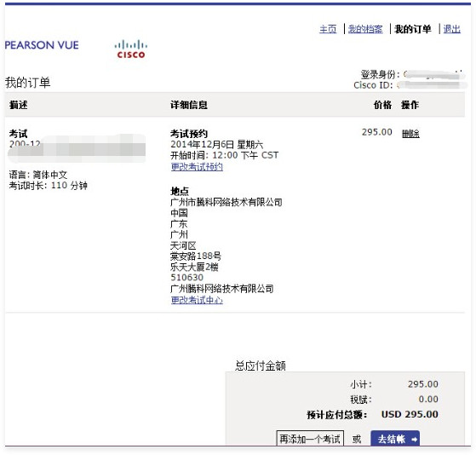
Task: Click 退出 to log out
Action: click(451, 29)
